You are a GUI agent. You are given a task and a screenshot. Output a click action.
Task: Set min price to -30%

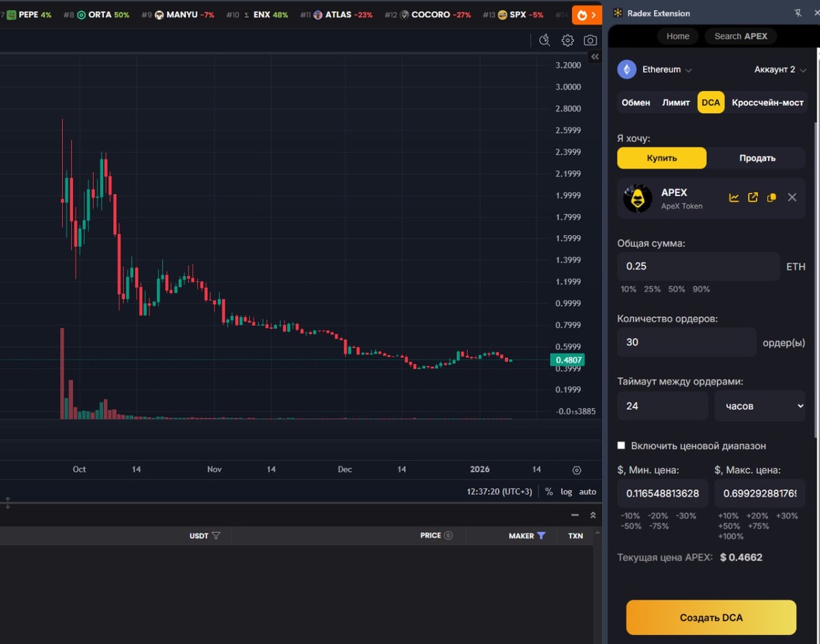686,516
